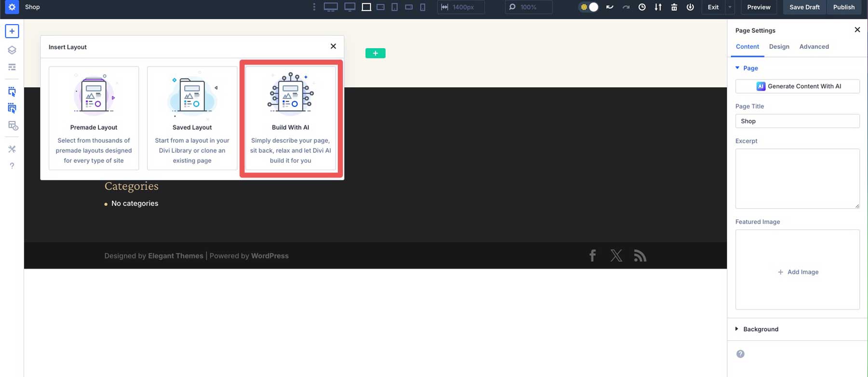Open the Layers panel icon in sidebar

tap(12, 50)
